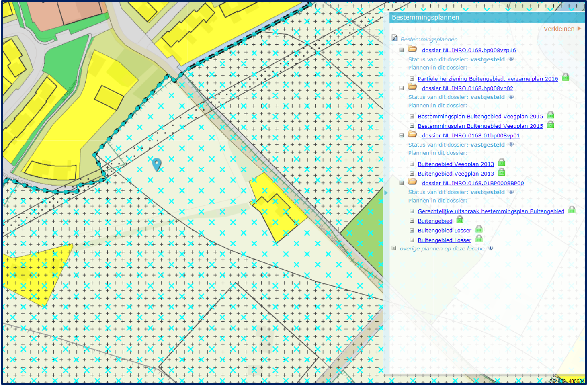Expand Partiële herziening Buitengebied plan node
This screenshot has height=385, width=588.
click(412, 79)
